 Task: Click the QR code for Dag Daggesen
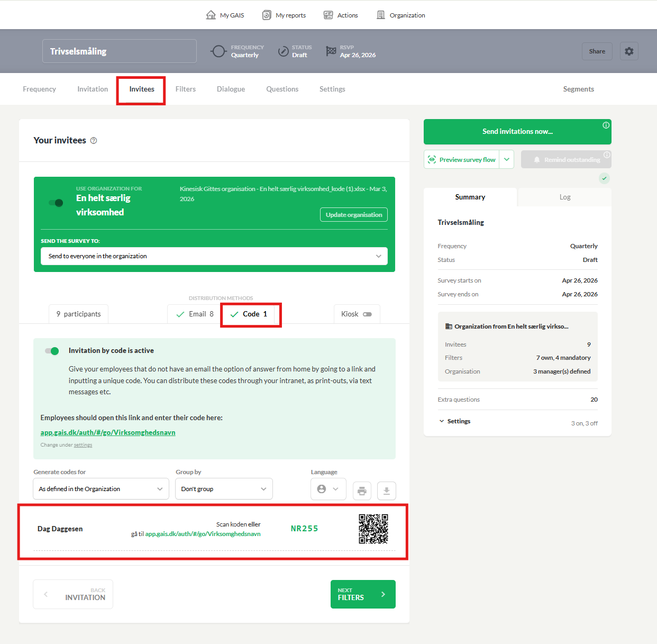373,529
